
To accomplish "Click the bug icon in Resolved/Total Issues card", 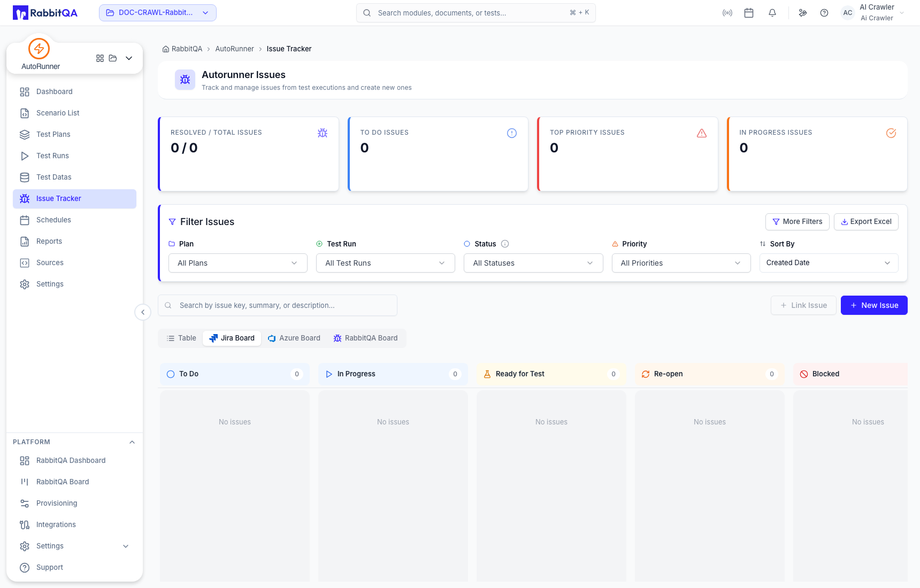I will click(x=323, y=133).
